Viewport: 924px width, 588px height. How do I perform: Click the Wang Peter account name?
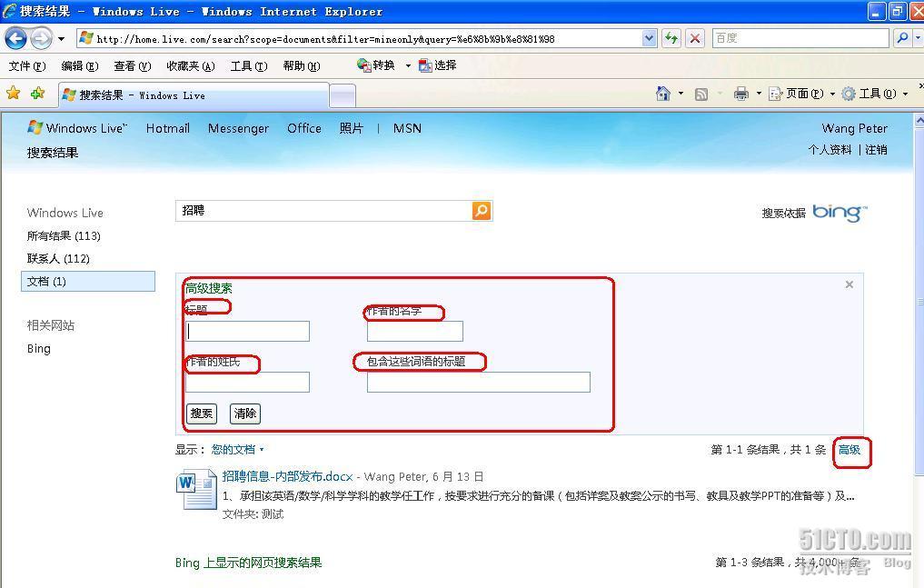(854, 128)
